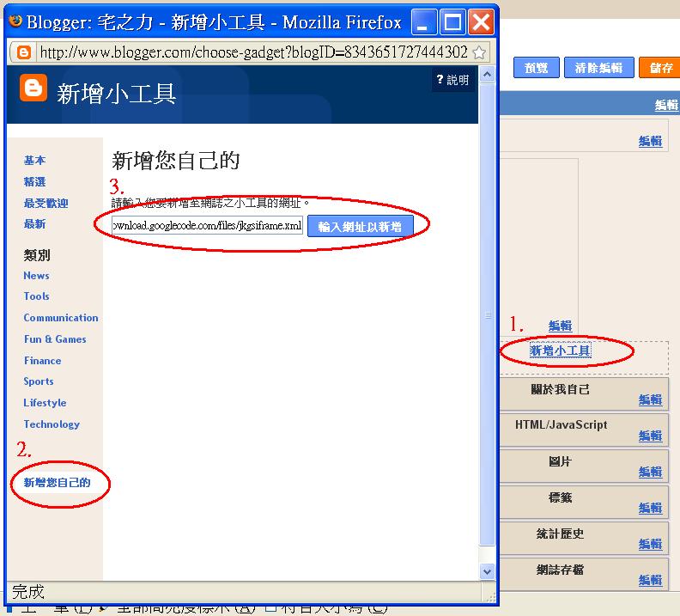Click the orange Blogger logo in the header
Screen dimensions: 680x616
[33, 88]
